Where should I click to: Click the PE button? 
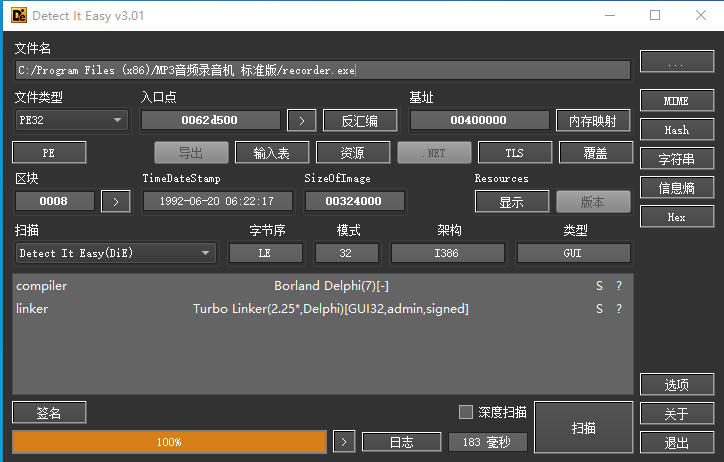49,153
